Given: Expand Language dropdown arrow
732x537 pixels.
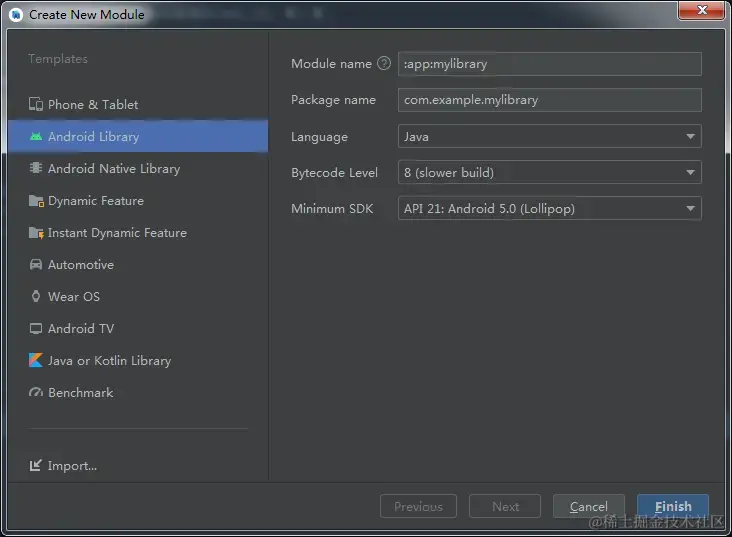Looking at the screenshot, I should [690, 136].
